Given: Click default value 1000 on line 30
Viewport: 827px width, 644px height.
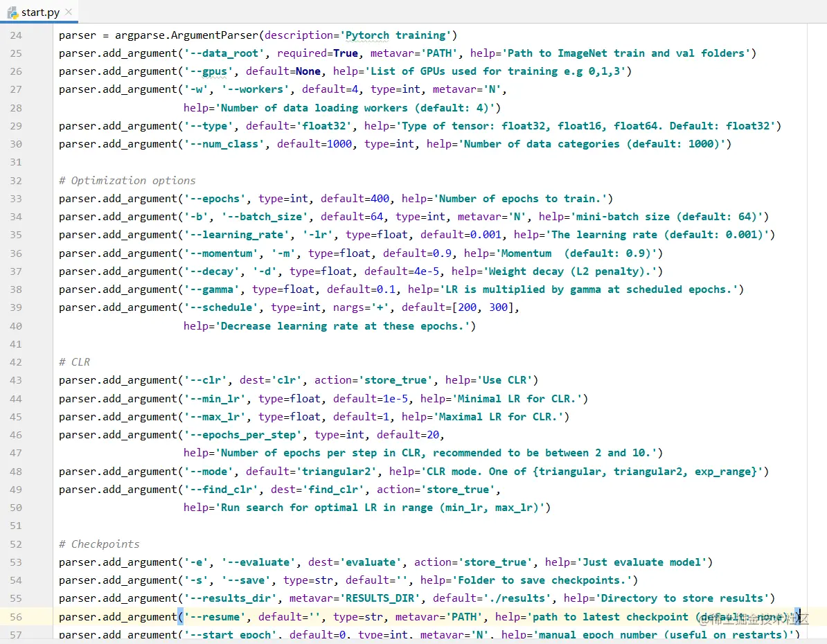Looking at the screenshot, I should [339, 144].
